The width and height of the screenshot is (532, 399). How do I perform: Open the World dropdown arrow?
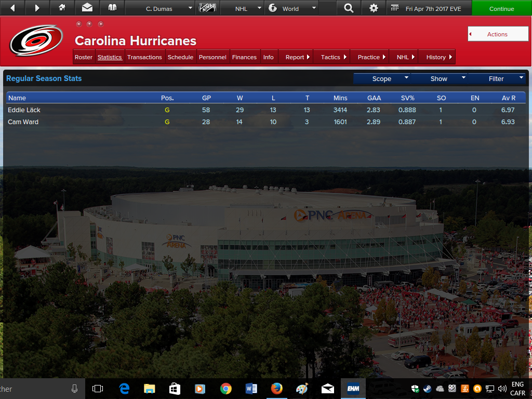click(314, 8)
